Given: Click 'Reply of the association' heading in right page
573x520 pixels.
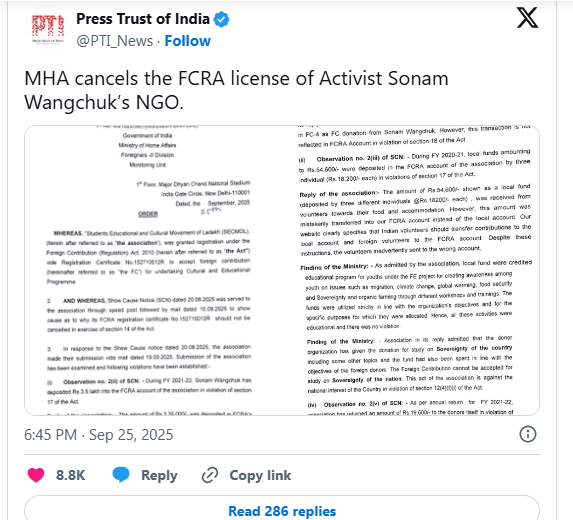Looking at the screenshot, I should click(x=339, y=193).
